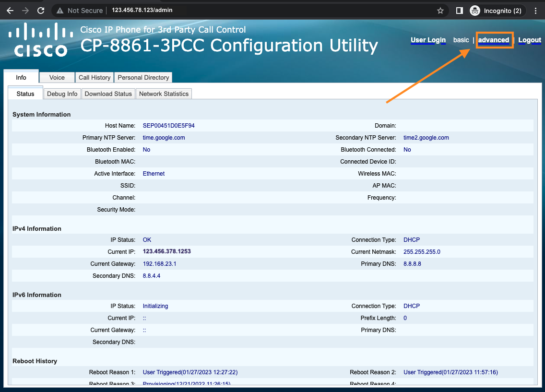
Task: Select the Status sub-tab
Action: 25,94
